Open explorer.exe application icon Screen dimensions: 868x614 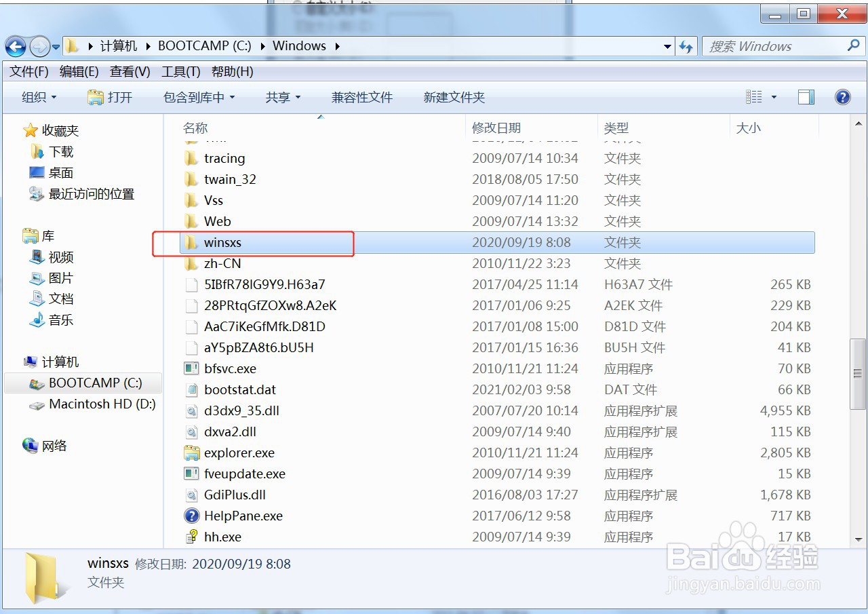point(191,453)
